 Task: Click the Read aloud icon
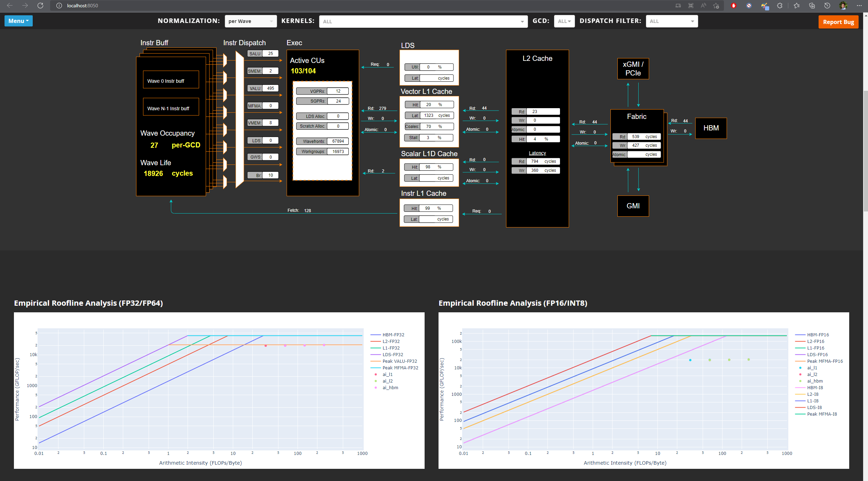point(703,6)
